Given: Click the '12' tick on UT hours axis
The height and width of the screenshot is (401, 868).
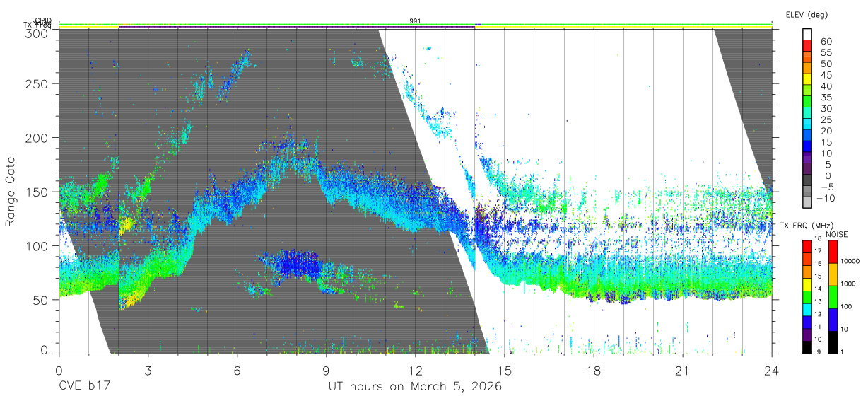Looking at the screenshot, I should [415, 370].
